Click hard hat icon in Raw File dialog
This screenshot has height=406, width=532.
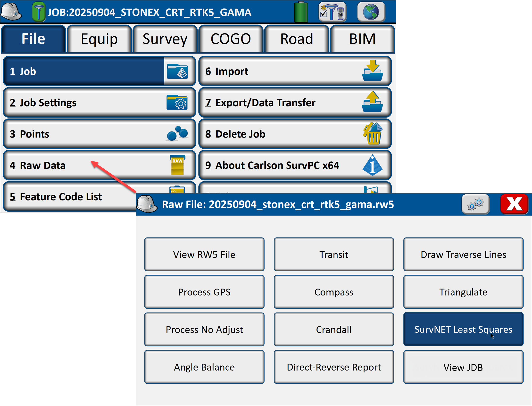click(147, 204)
